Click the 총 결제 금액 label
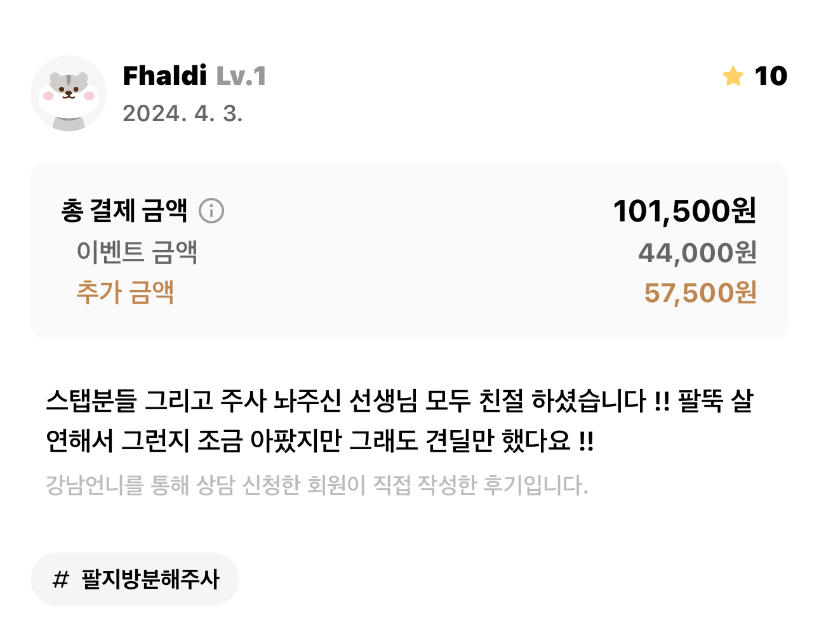 click(124, 211)
